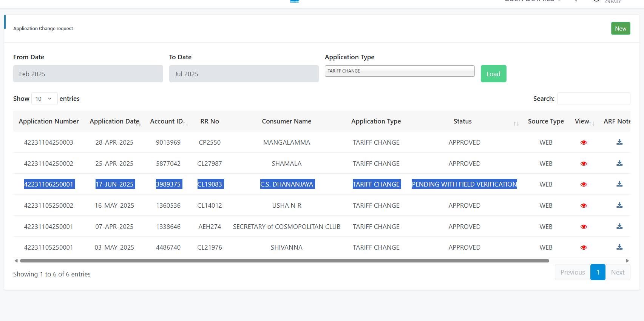Sort by Status column arrows
Screen dimensions: 644x321
[516, 123]
